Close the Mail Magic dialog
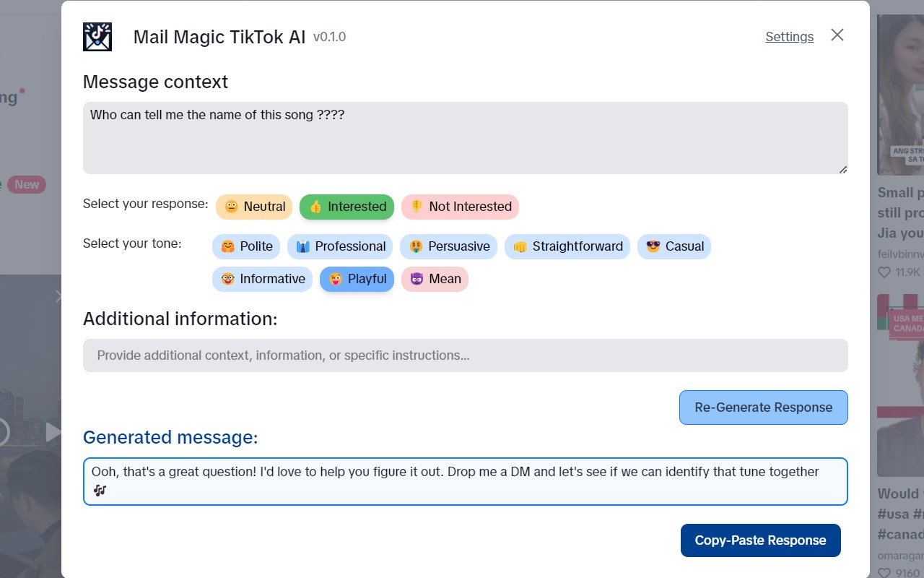Viewport: 924px width, 578px height. click(x=837, y=35)
